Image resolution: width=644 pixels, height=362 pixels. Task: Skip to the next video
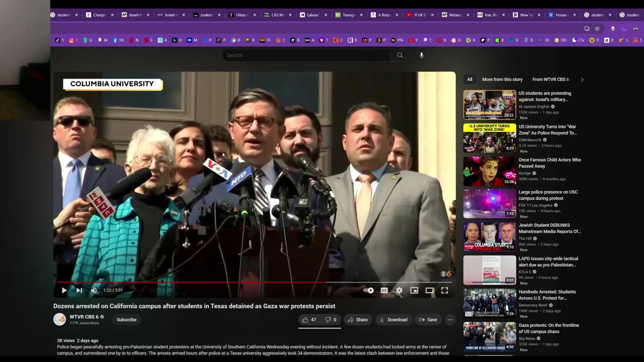[79, 290]
